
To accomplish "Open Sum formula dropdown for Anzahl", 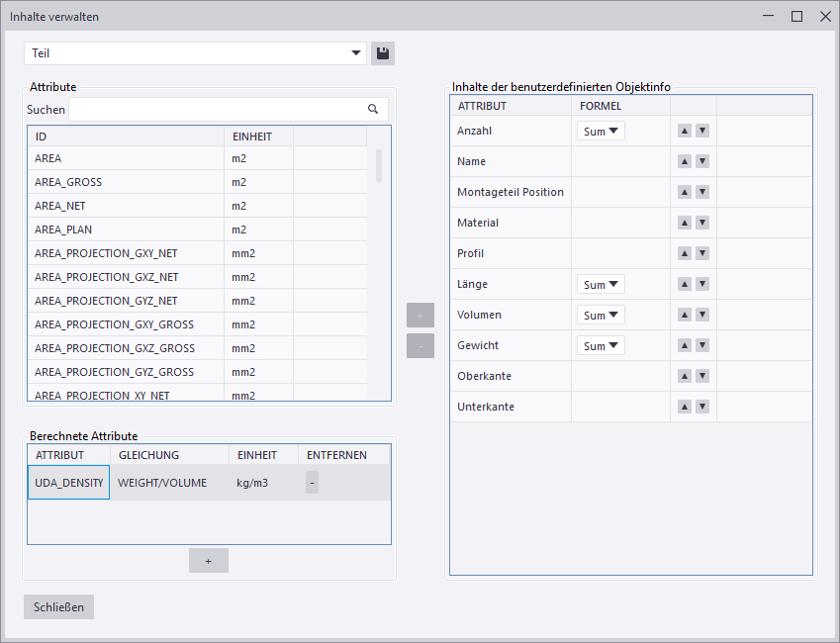I will click(x=601, y=131).
